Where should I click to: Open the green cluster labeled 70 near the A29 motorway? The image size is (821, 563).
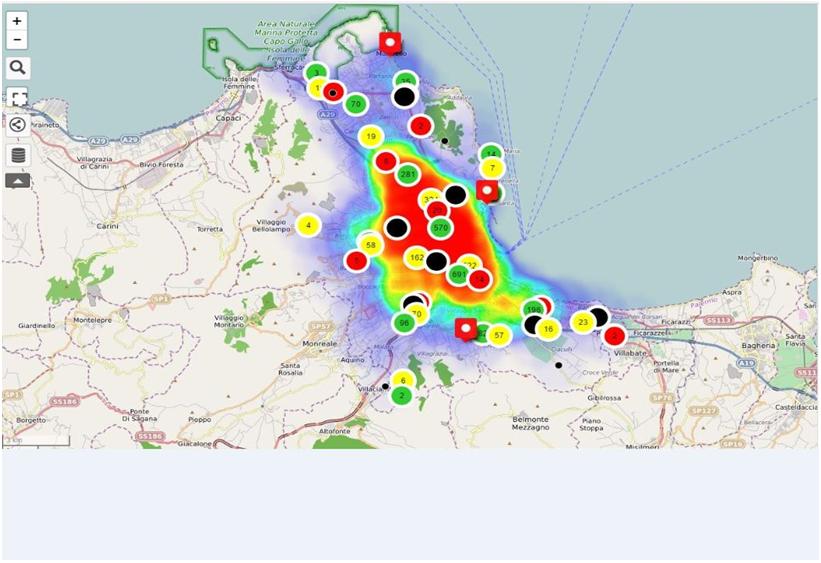click(x=356, y=104)
